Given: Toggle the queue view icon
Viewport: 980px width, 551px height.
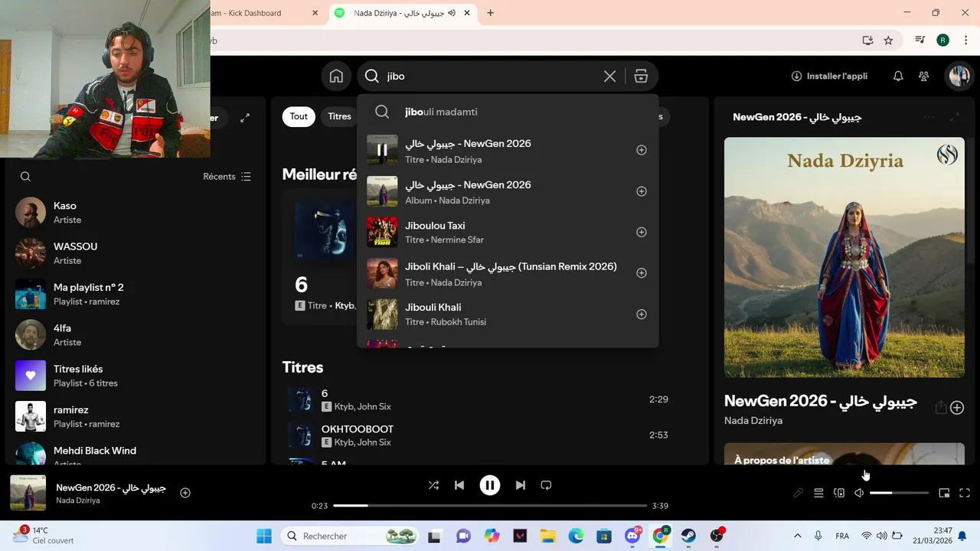Looking at the screenshot, I should 818,493.
